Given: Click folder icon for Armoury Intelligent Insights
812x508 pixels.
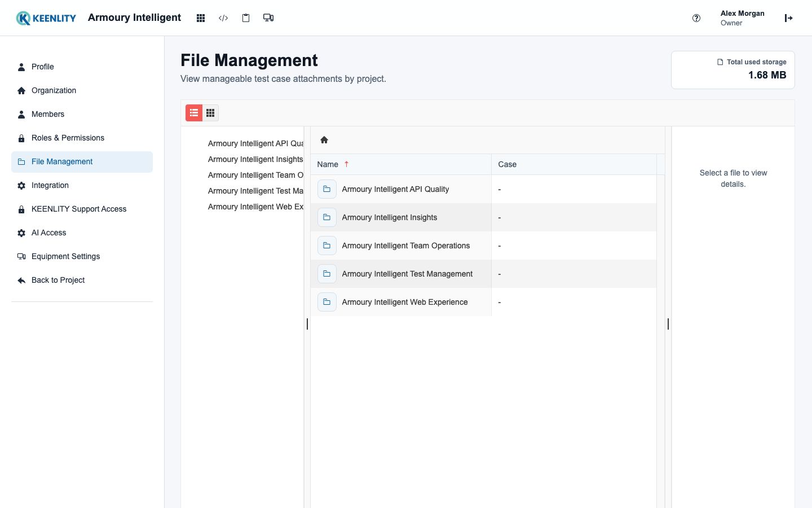Looking at the screenshot, I should click(x=327, y=217).
